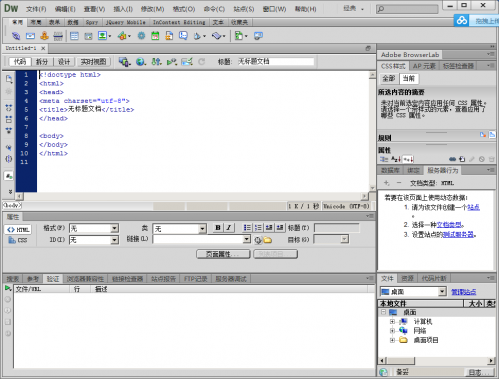Click the Multiscreen preview icon
499x379 pixels.
coord(124,62)
